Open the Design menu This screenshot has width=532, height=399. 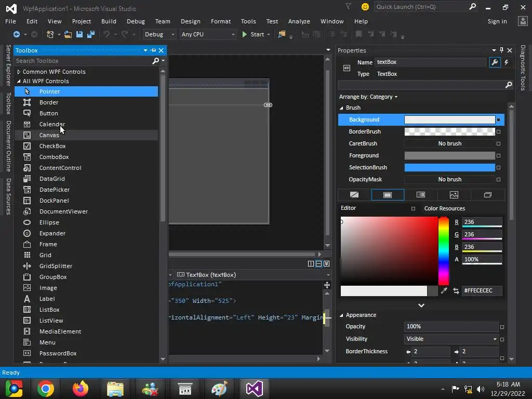(190, 21)
